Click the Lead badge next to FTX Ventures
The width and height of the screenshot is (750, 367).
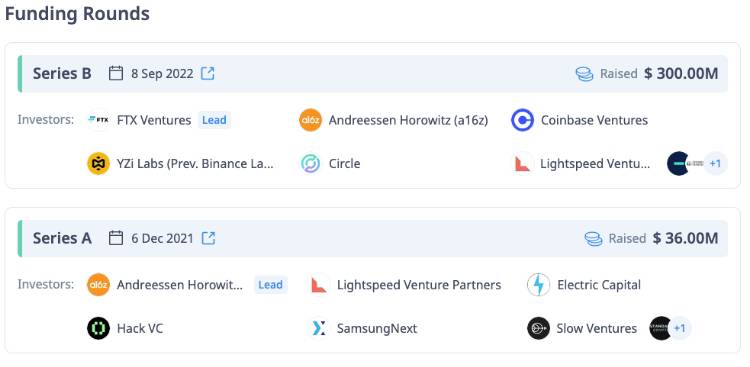click(214, 120)
